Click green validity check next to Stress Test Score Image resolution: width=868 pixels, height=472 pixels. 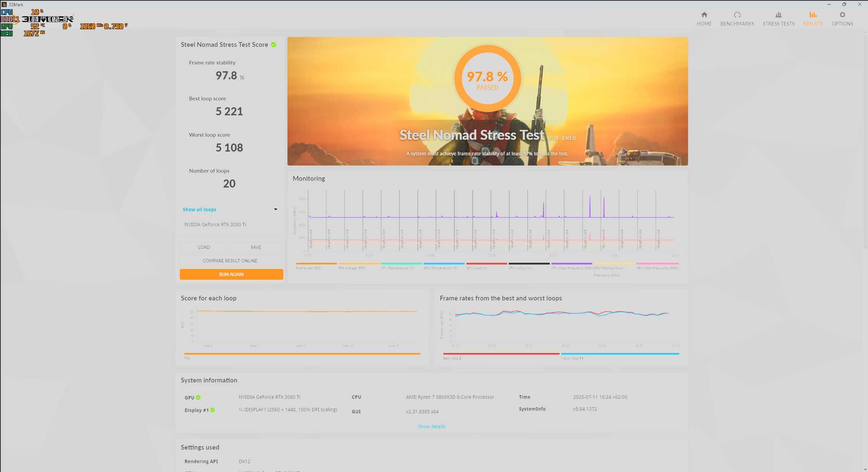click(274, 44)
